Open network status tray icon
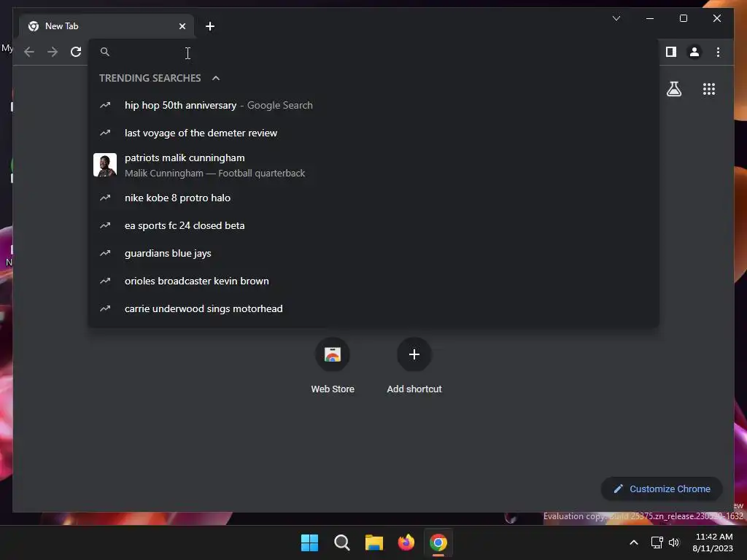 (657, 542)
